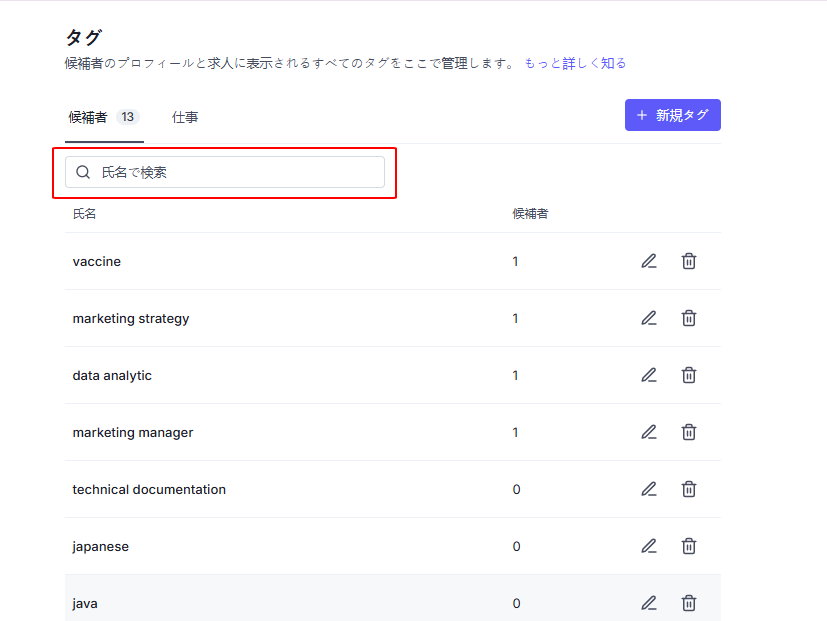Select the technical documentation tag name
Image resolution: width=827 pixels, height=621 pixels.
click(x=149, y=489)
